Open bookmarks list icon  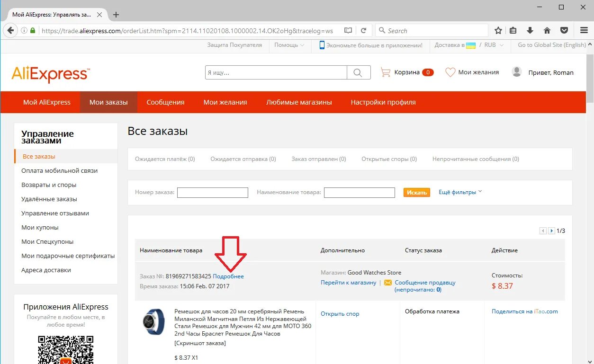[513, 30]
